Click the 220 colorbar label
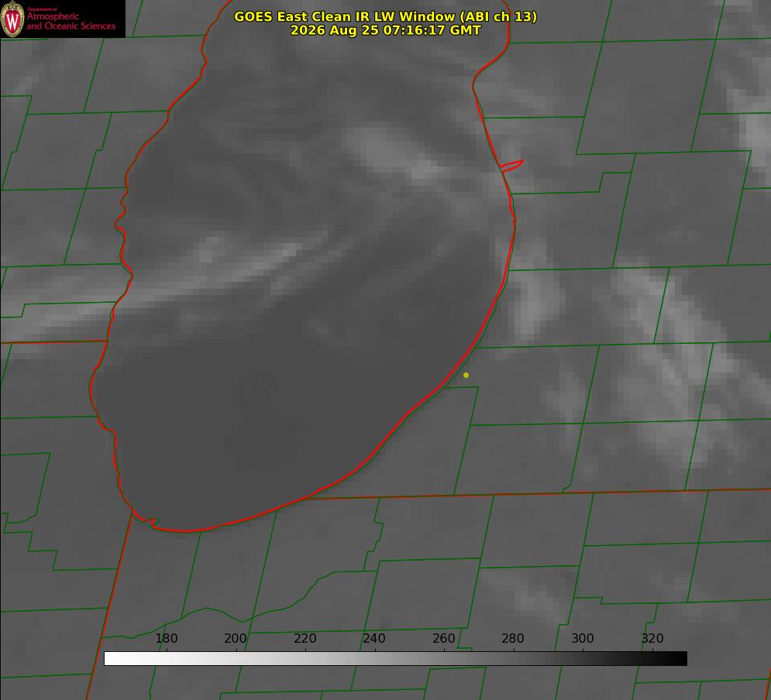Image resolution: width=771 pixels, height=700 pixels. click(305, 638)
